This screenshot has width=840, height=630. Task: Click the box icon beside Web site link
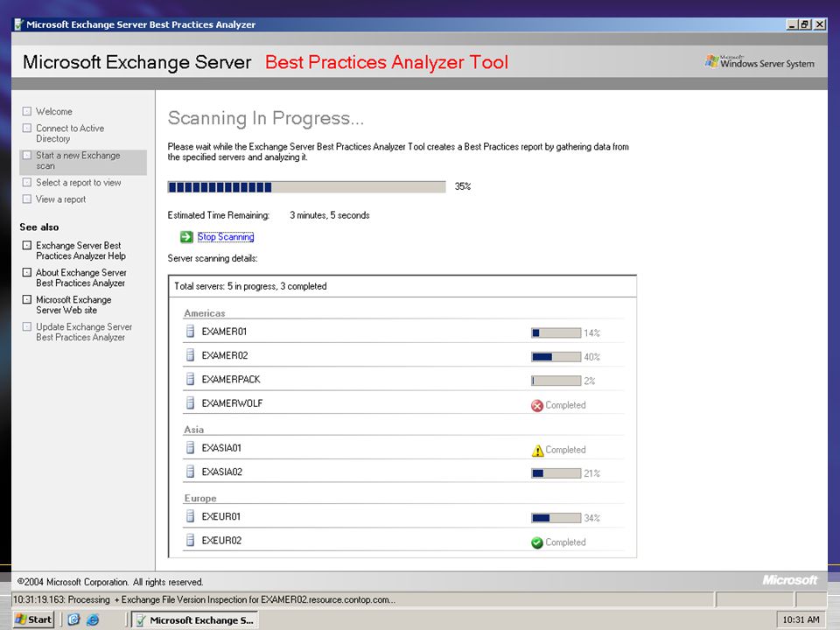click(x=27, y=299)
